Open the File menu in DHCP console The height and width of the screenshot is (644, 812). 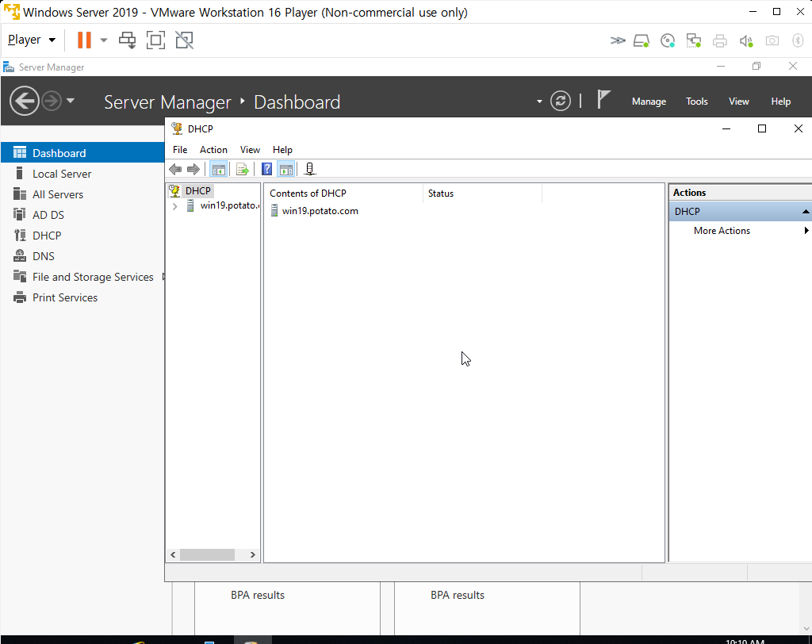180,150
